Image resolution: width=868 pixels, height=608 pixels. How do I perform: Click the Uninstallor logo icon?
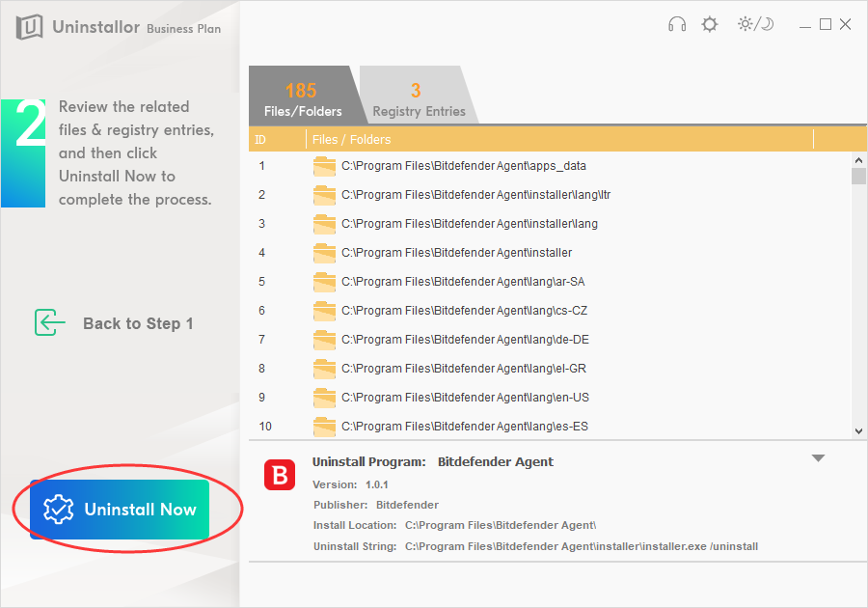click(x=29, y=27)
